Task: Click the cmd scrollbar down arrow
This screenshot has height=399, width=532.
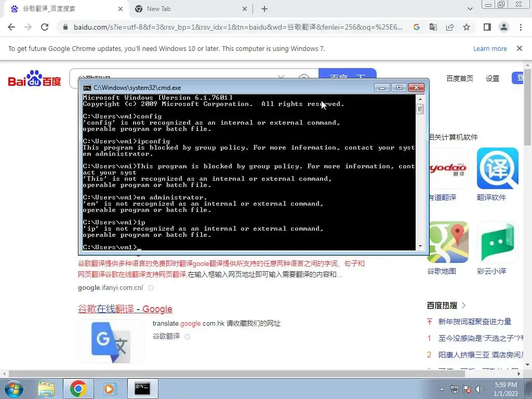Action: click(x=420, y=246)
